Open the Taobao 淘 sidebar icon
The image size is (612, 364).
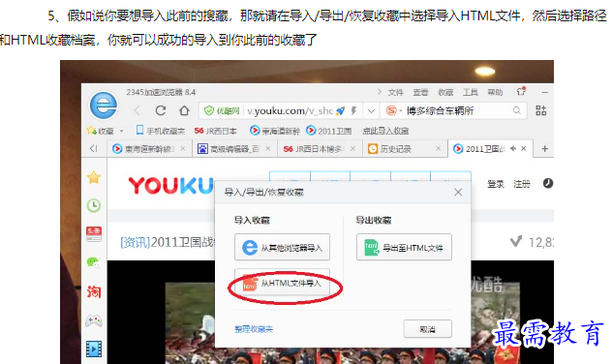point(94,291)
